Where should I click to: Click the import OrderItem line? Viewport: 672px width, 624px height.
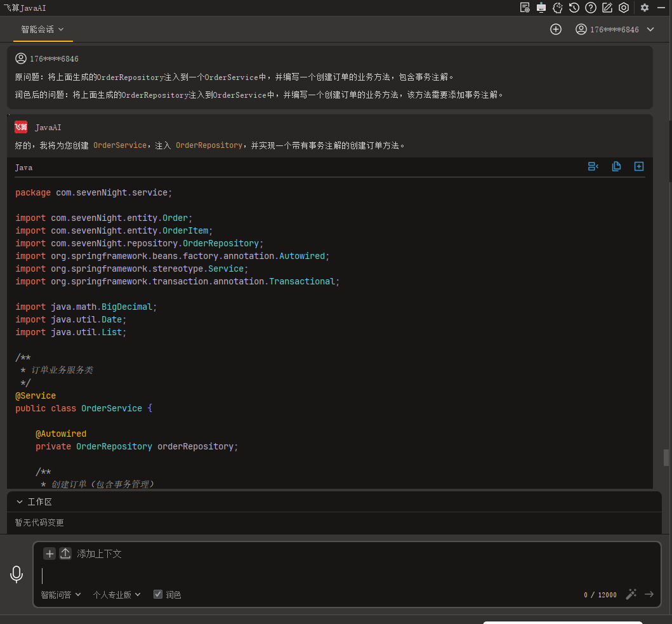[x=114, y=230]
